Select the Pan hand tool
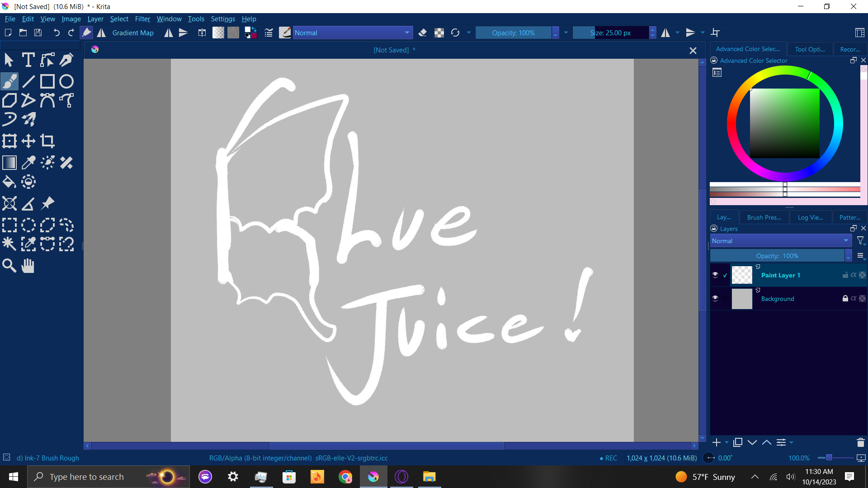This screenshot has width=868, height=488. tap(28, 266)
